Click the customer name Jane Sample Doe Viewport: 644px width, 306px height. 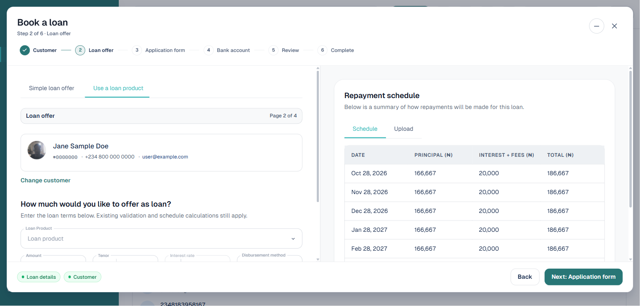pos(81,146)
